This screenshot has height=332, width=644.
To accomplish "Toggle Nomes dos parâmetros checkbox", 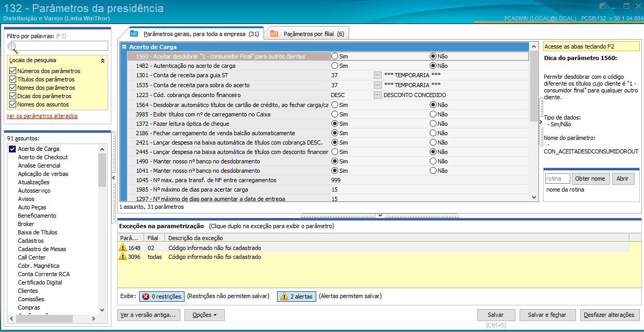I will point(13,88).
